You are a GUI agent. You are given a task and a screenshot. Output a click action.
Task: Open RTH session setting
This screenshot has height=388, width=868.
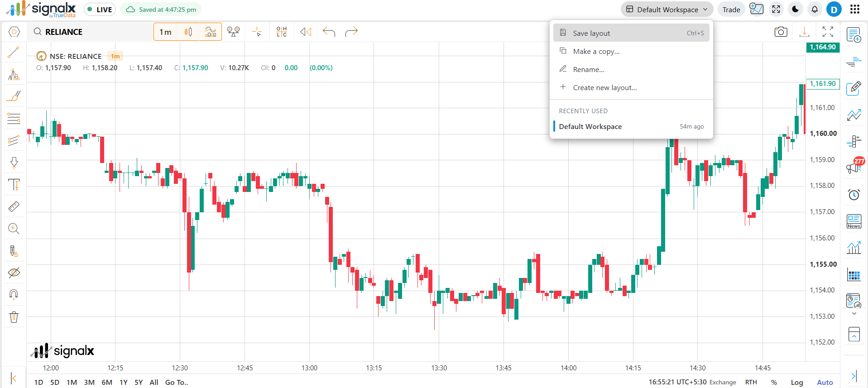coord(751,383)
